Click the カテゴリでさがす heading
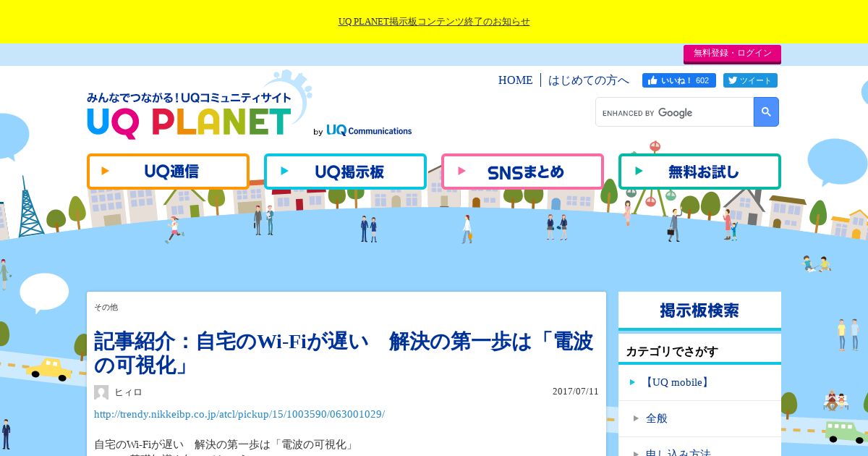 (x=672, y=352)
